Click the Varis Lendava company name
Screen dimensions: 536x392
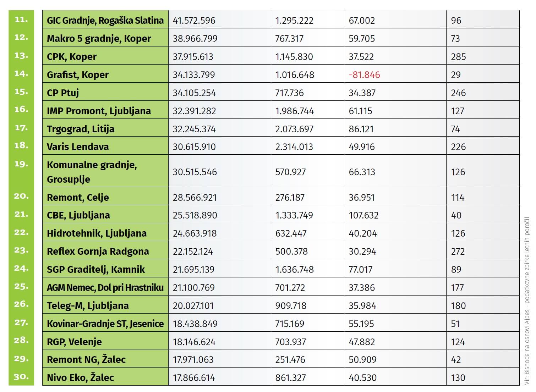tap(78, 147)
